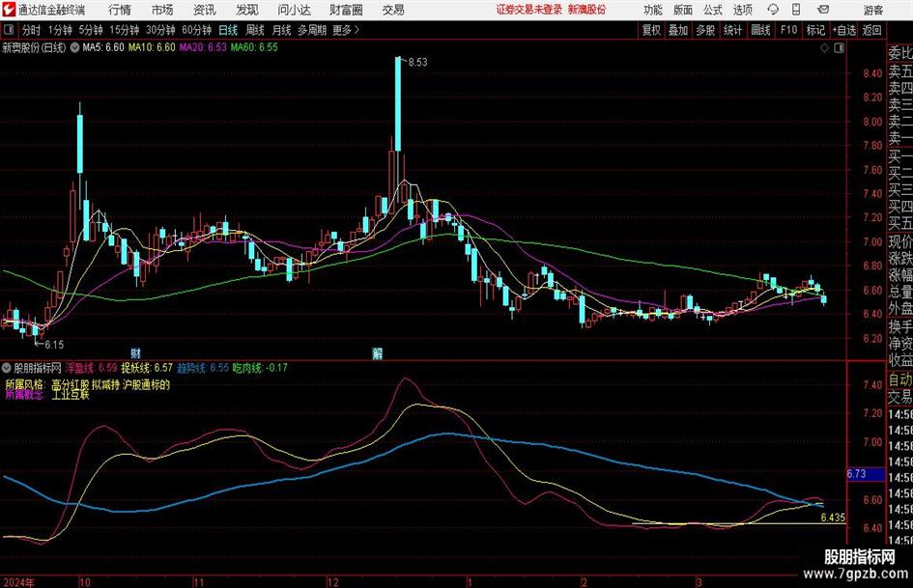Viewport: 913px width, 588px height.
Task: Open the mail envelope icon
Action: click(x=823, y=10)
